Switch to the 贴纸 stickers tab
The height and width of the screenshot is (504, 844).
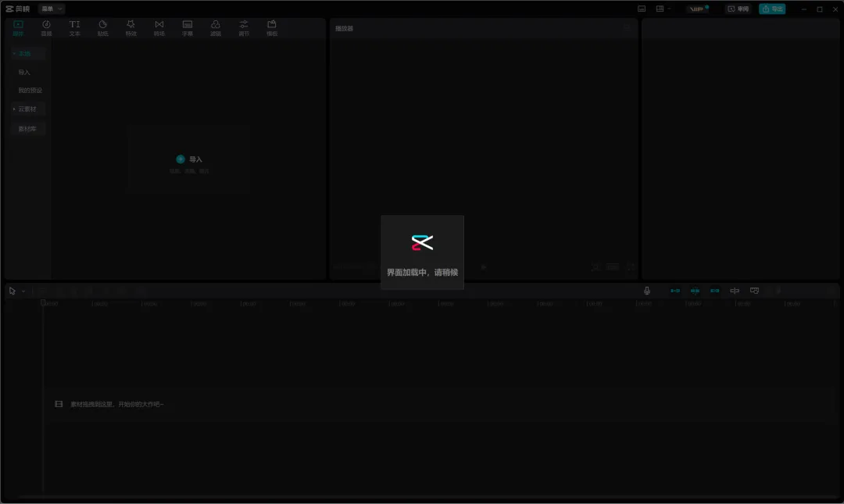click(103, 28)
